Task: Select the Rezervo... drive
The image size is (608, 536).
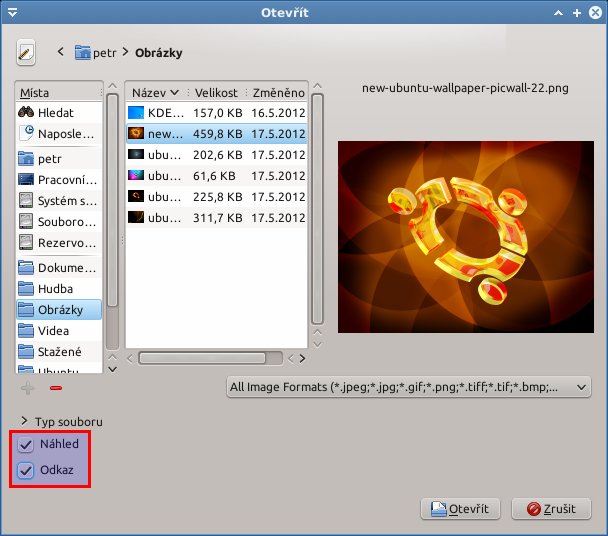Action: click(x=59, y=243)
